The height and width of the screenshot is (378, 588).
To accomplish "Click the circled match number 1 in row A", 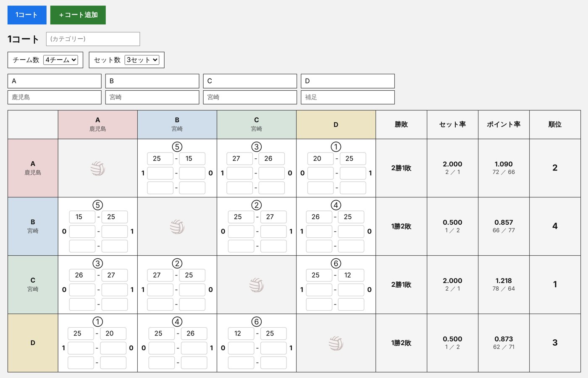I will coord(336,147).
